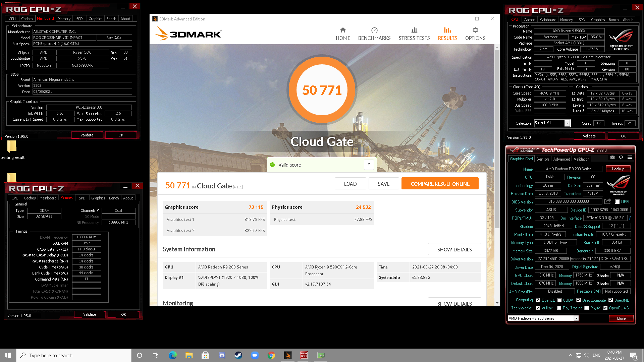Switch to ROG CPU-Z in the taskbar

[x=304, y=355]
